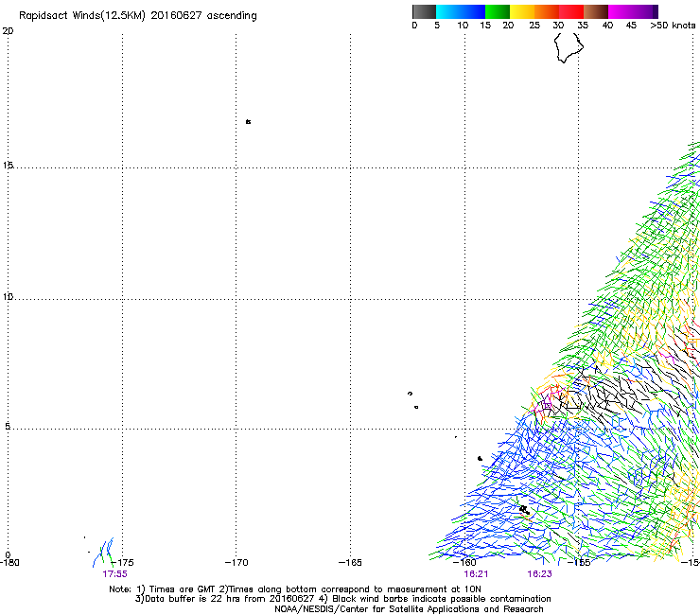The image size is (700, 615).
Task: Click the latitude '20' axis label
Action: (8, 31)
